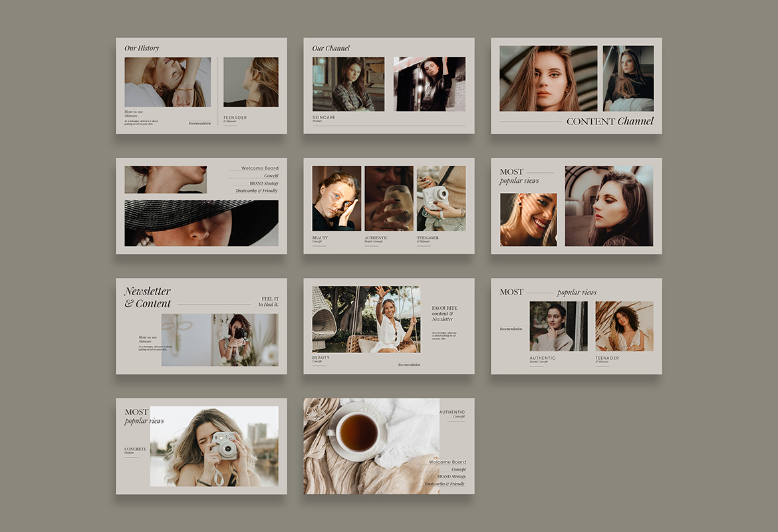Click the woman lying down photo in Our History
This screenshot has width=778, height=532.
point(167,82)
